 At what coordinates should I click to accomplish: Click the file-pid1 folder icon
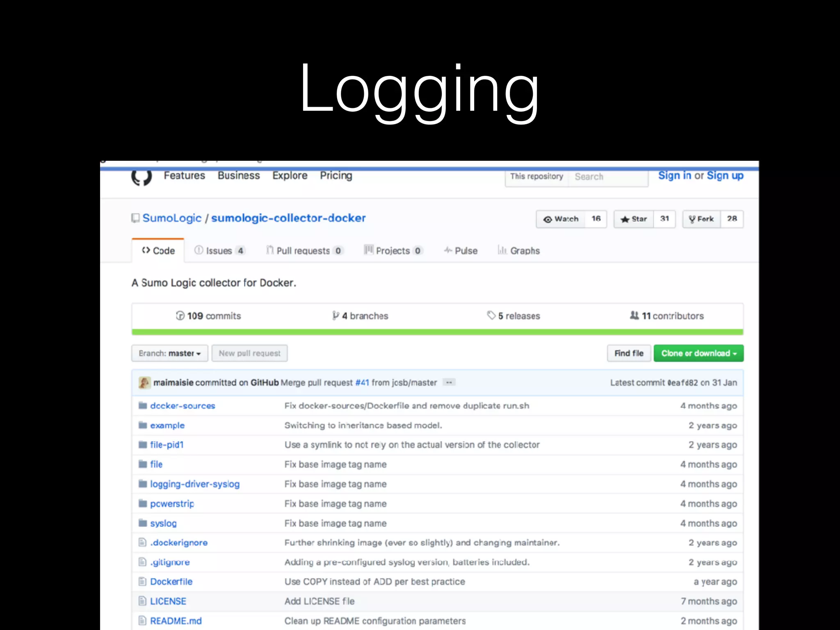(143, 444)
